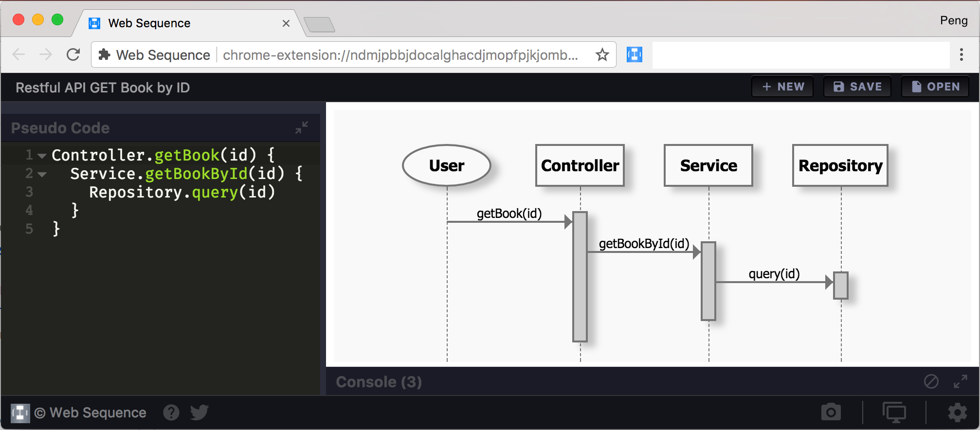Open Chrome three-dot menu
980x430 pixels.
coord(962,54)
